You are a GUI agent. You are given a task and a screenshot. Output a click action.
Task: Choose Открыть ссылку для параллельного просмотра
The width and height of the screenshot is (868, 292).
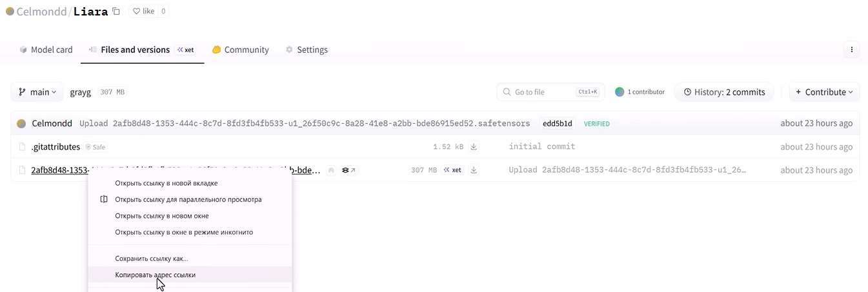(190, 199)
